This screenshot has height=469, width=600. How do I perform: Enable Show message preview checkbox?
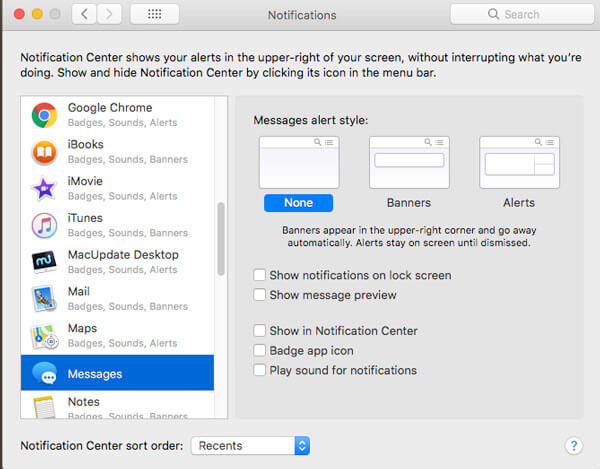tap(259, 295)
